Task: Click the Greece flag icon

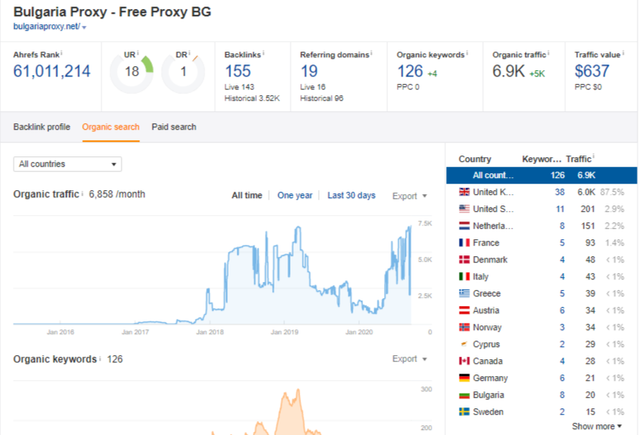Action: 464,293
